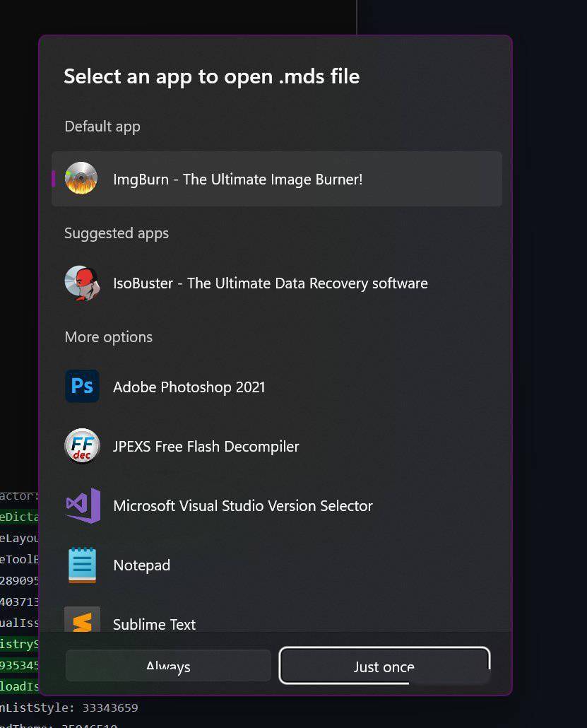Select the Adobe Photoshop 2021 Ps icon
Image resolution: width=587 pixels, height=728 pixels.
[82, 387]
